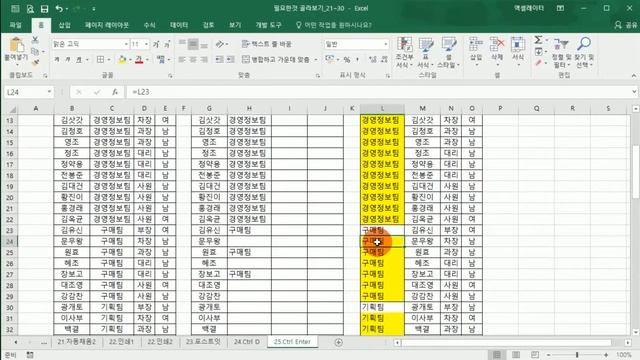Image resolution: width=640 pixels, height=360 pixels.
Task: Decrease font size with smaller 가 icon
Action: (x=167, y=44)
